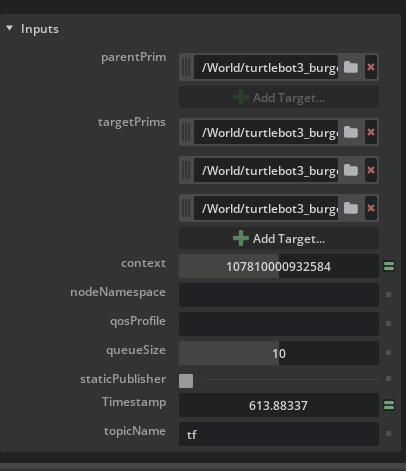406x471 pixels.
Task: Click drag handle of second targetPrims row
Action: pos(186,170)
